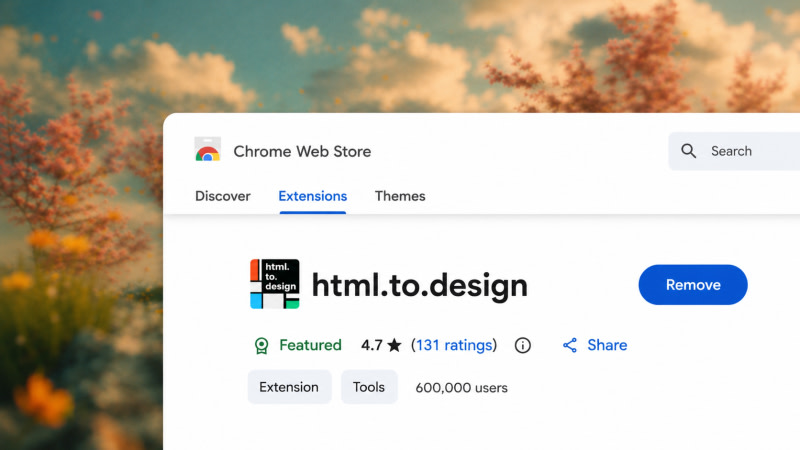Switch to the Extensions tab
Screen dimensions: 800x450
click(x=313, y=196)
